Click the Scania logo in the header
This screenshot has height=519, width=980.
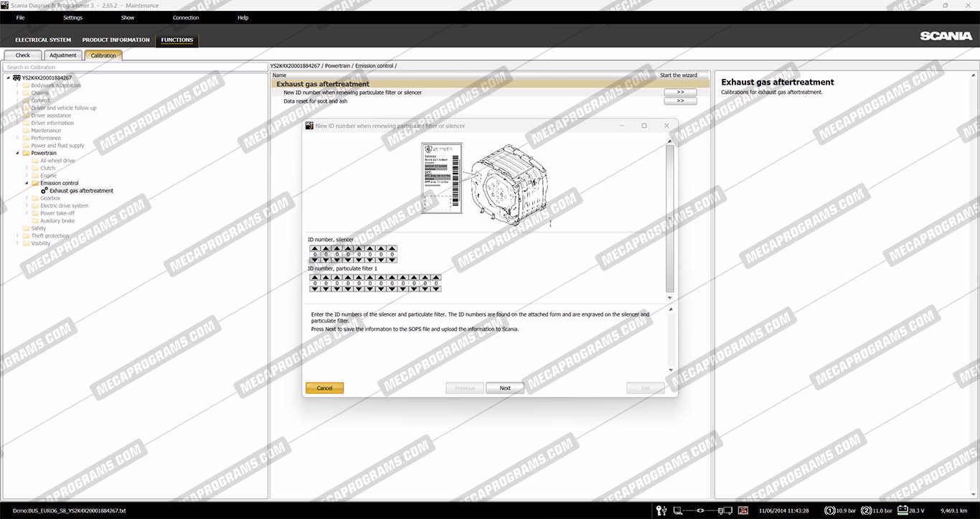[x=946, y=36]
